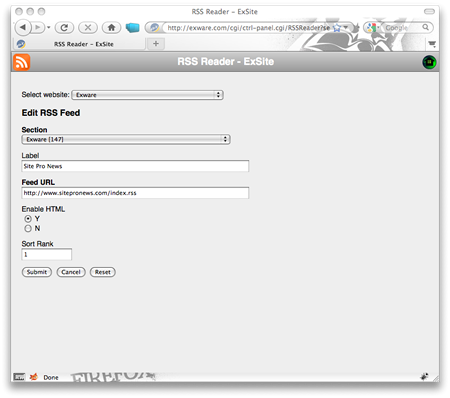
Task: Click the Done status text
Action: point(51,377)
